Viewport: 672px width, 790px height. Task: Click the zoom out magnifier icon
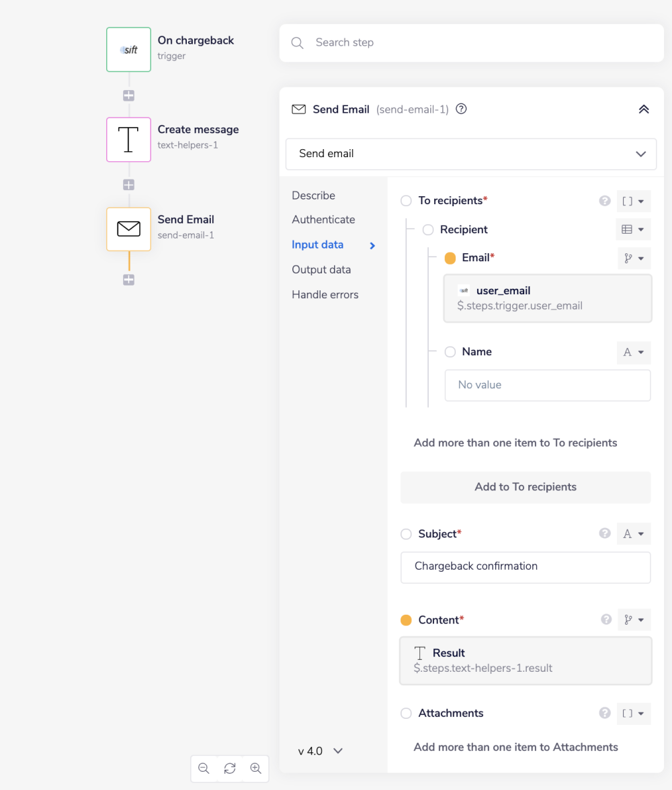pos(204,769)
